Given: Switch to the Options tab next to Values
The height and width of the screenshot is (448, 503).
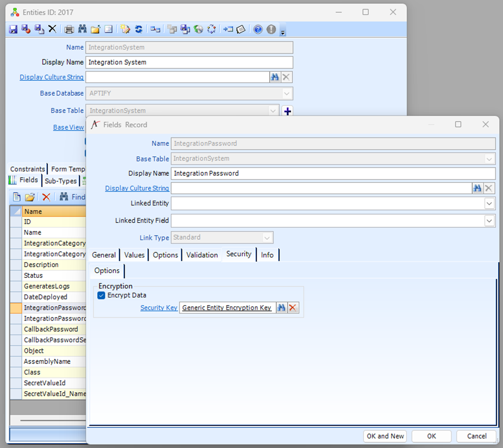Looking at the screenshot, I should pyautogui.click(x=165, y=255).
